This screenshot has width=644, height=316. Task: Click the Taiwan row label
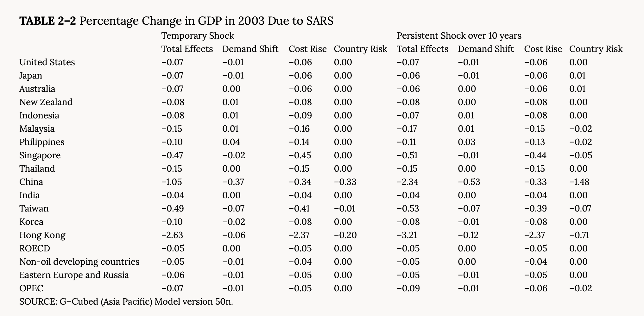[34, 208]
